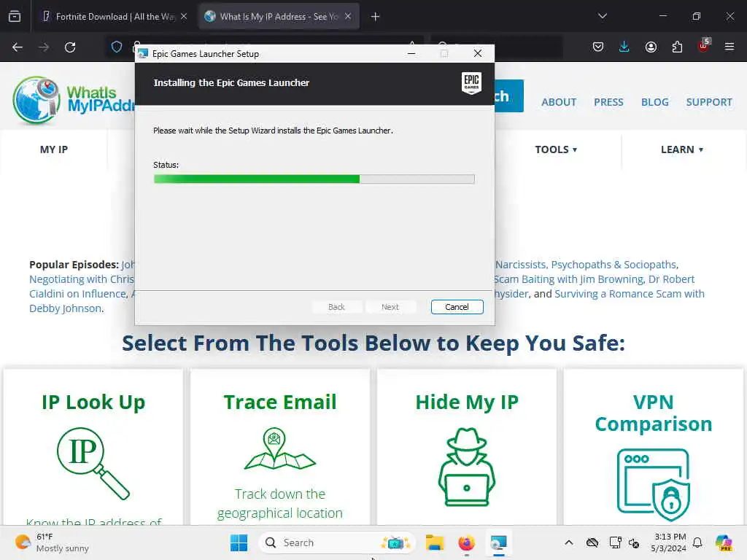747x560 pixels.
Task: Expand the LEARN dropdown menu
Action: 682,149
